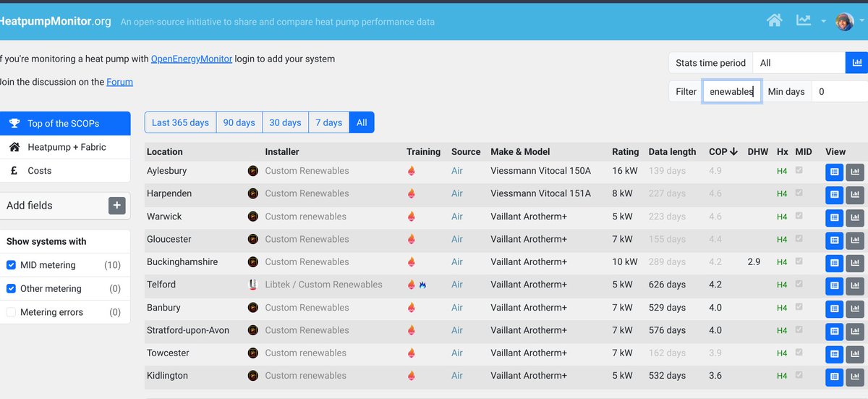
Task: Click HeatpumpMonitor.org site title
Action: click(56, 21)
